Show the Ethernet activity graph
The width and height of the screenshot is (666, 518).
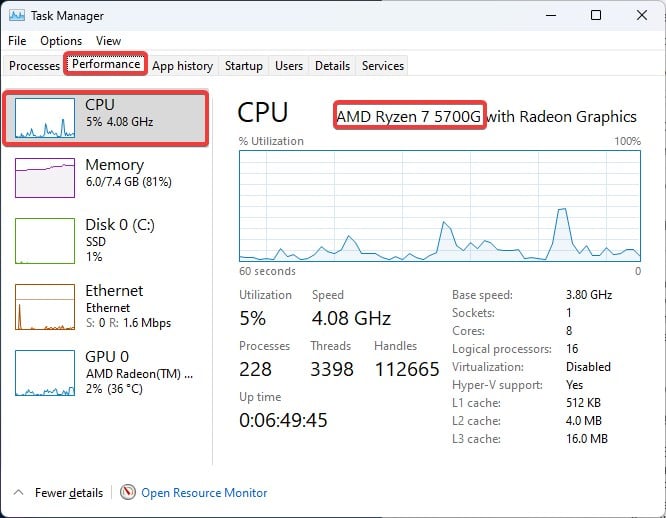click(x=44, y=306)
